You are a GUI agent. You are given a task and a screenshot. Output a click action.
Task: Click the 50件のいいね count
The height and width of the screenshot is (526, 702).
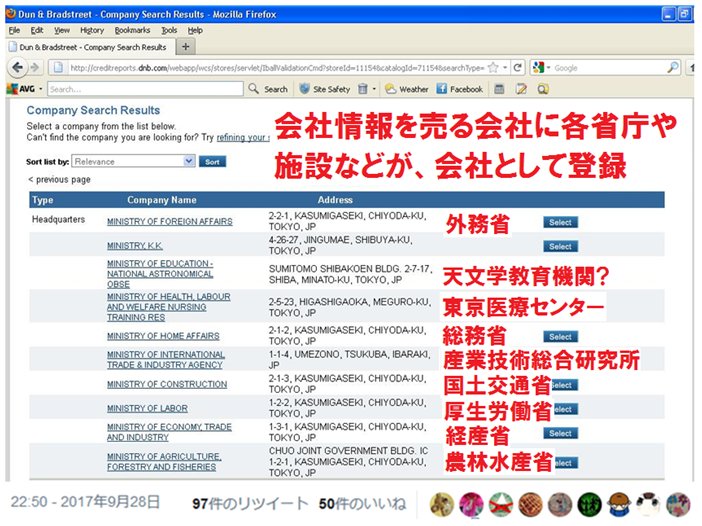[362, 504]
